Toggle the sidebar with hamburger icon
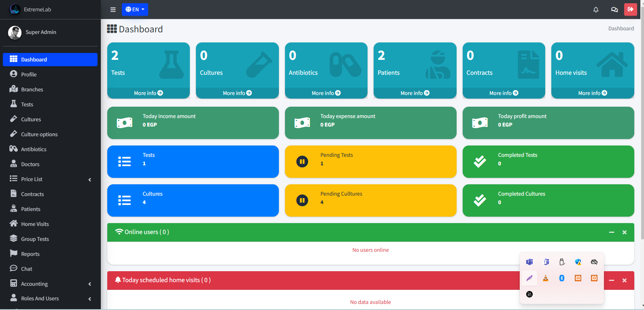The width and height of the screenshot is (644, 310). tap(113, 10)
